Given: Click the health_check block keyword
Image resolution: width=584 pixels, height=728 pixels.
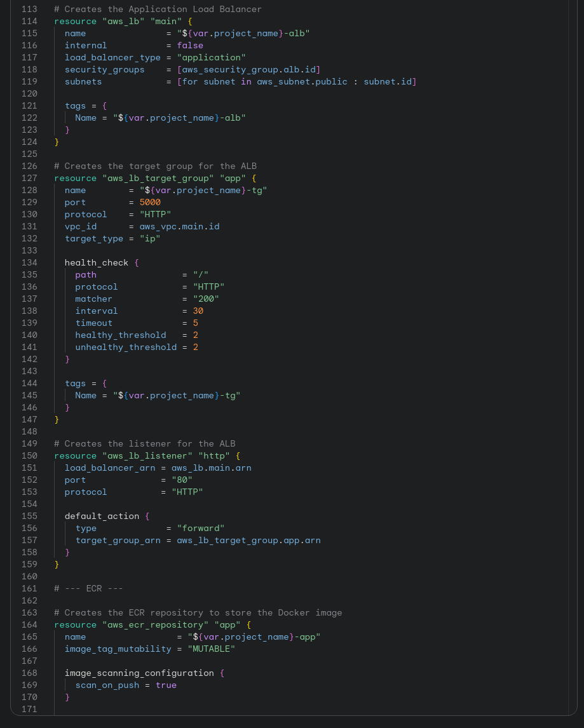Looking at the screenshot, I should (x=96, y=262).
